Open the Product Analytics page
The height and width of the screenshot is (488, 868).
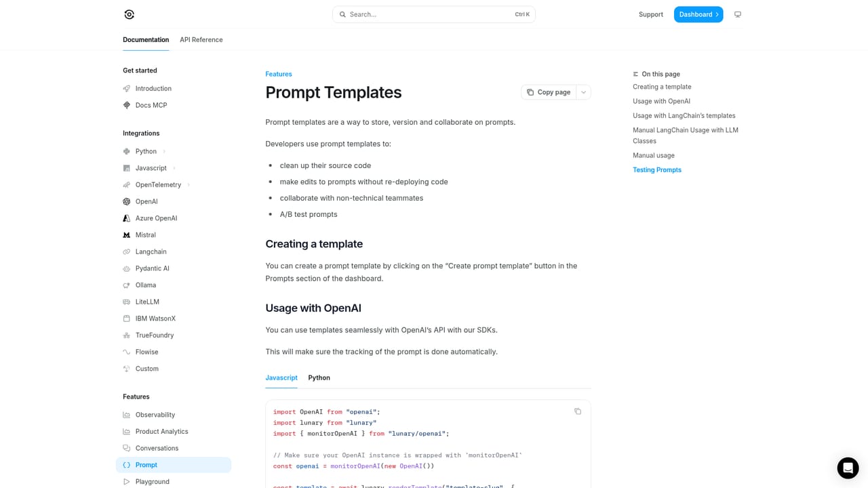point(174,432)
